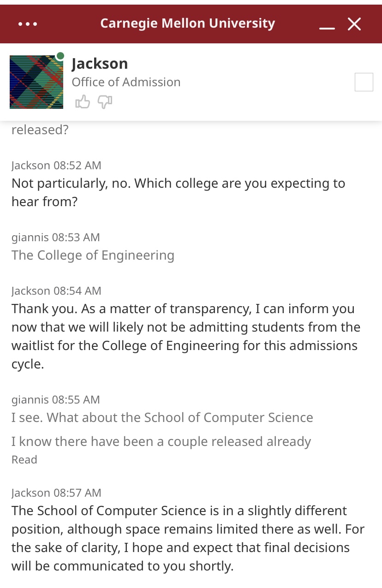
Task: Select "a couple released already" message
Action: [161, 441]
